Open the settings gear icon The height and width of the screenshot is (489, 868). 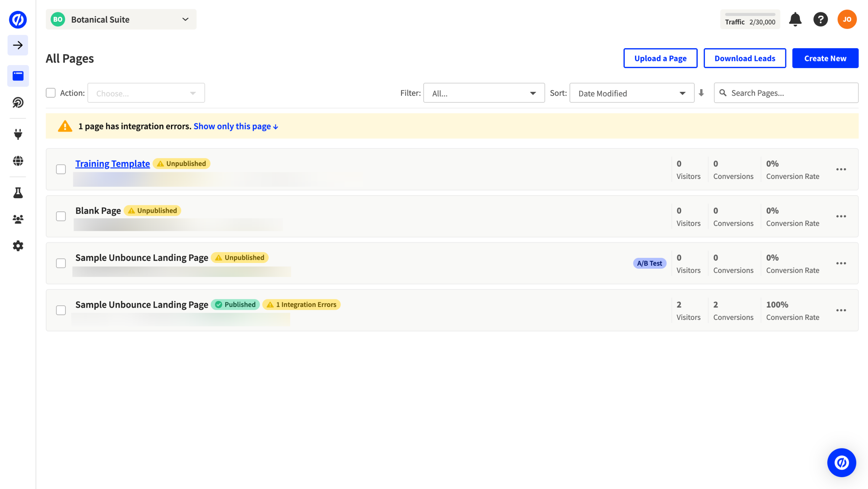coord(18,246)
